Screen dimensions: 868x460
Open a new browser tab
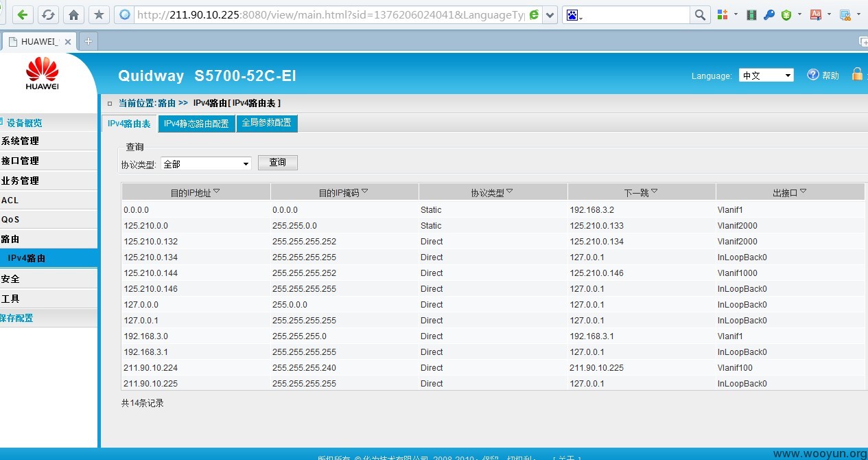[88, 41]
